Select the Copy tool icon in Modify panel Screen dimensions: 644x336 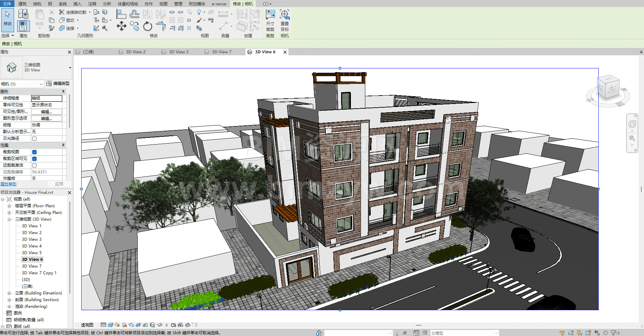pos(135,26)
